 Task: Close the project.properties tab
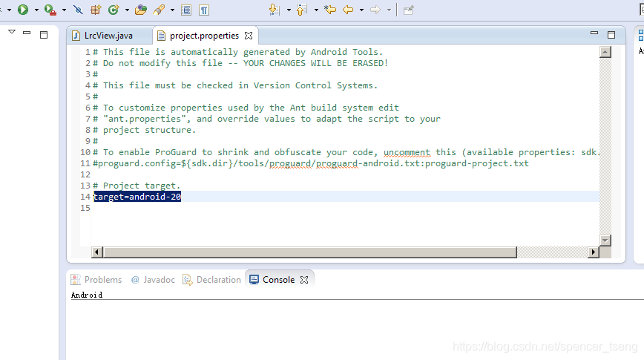pyautogui.click(x=249, y=36)
